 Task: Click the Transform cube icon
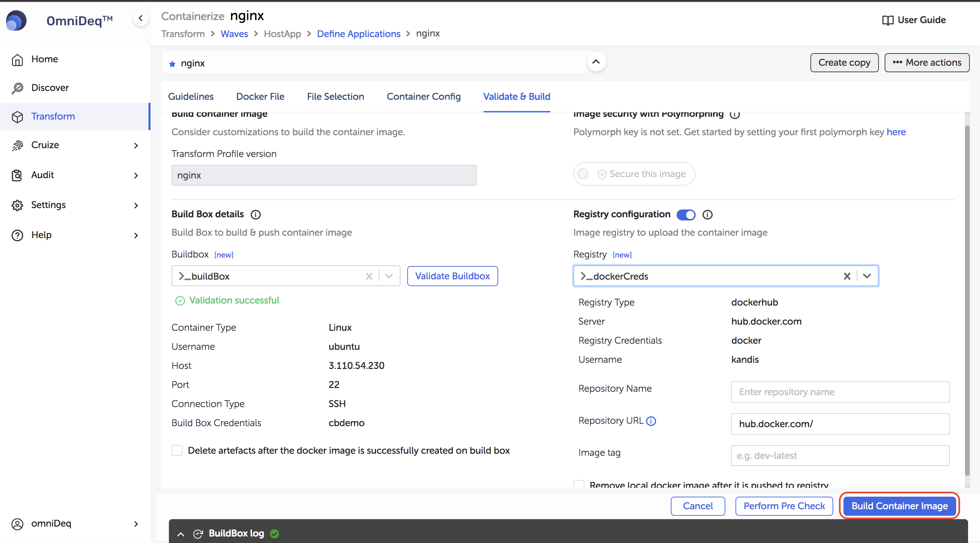tap(17, 117)
